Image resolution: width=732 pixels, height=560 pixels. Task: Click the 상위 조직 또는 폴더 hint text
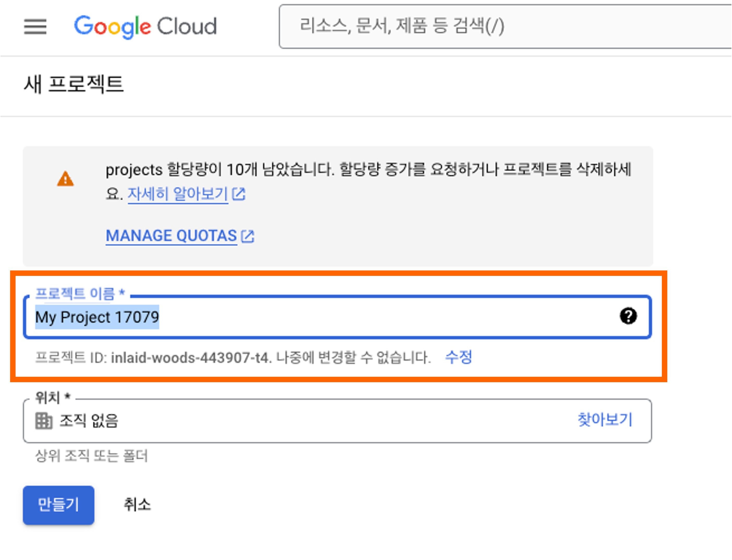point(92,456)
